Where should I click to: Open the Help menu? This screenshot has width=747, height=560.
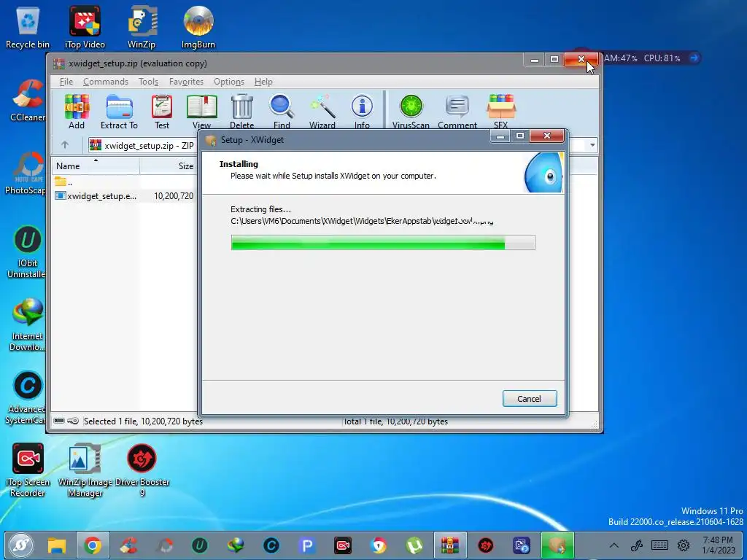pyautogui.click(x=263, y=82)
